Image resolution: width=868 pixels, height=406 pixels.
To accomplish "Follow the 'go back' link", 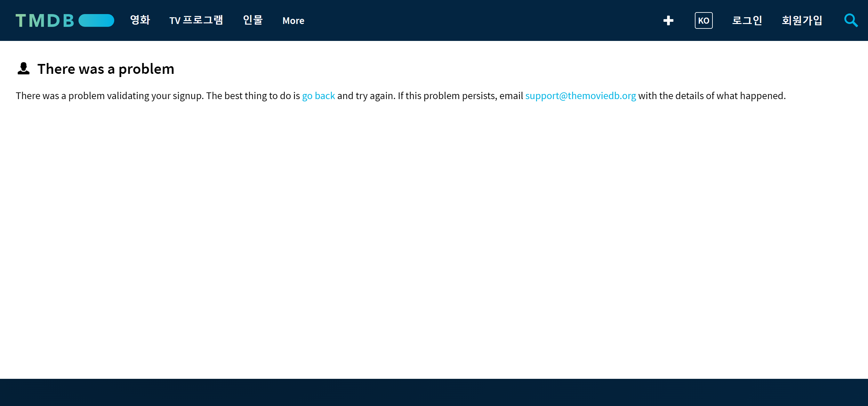I will tap(318, 96).
